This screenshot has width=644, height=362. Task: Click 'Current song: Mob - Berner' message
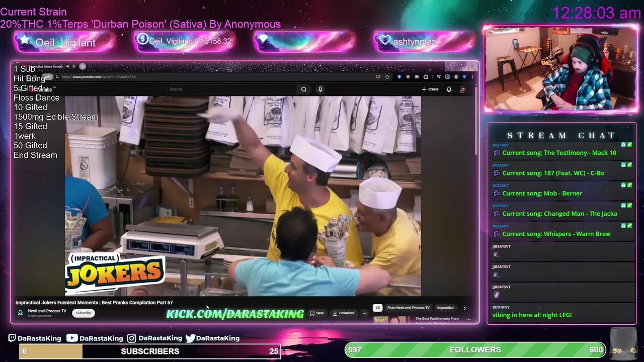click(x=542, y=193)
